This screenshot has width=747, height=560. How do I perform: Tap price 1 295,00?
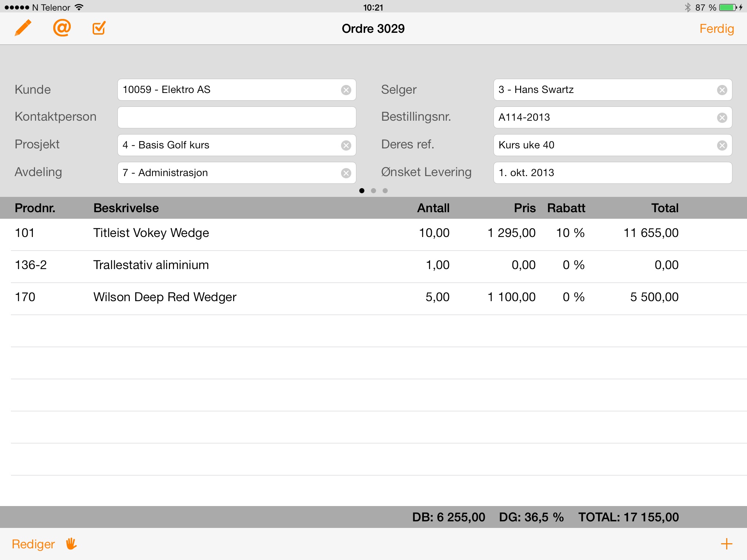tap(511, 233)
